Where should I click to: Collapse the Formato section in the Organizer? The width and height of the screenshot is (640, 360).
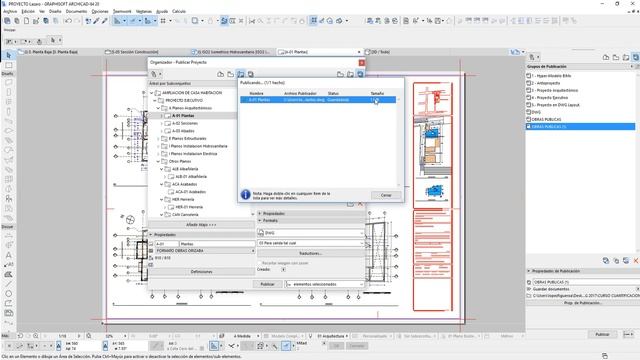(260, 220)
